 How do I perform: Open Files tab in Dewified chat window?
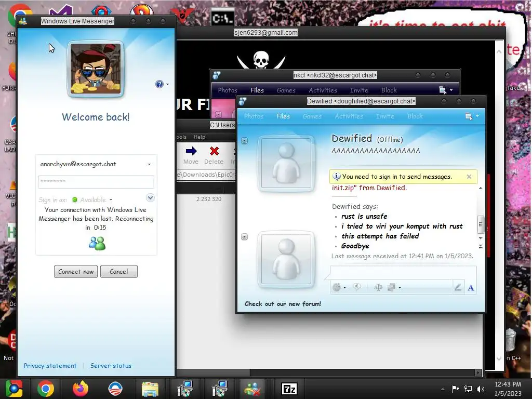tap(283, 116)
